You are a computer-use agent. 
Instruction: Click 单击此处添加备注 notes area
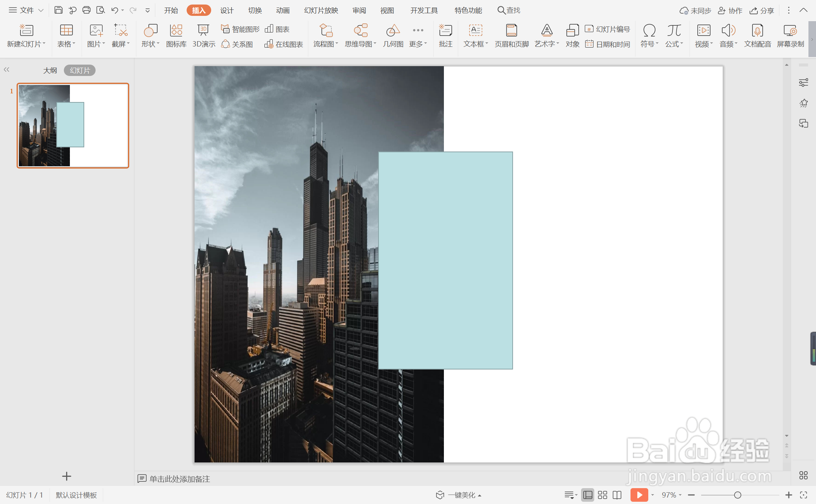(179, 479)
